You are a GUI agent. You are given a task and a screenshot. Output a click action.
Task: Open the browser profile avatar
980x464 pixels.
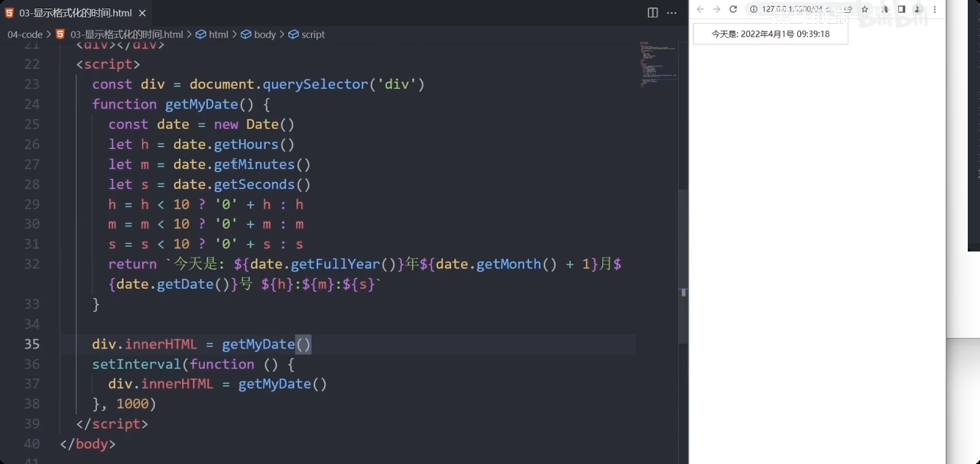point(919,9)
